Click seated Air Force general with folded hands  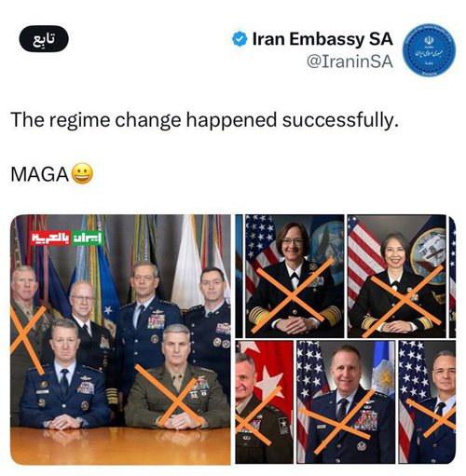[x=65, y=375]
